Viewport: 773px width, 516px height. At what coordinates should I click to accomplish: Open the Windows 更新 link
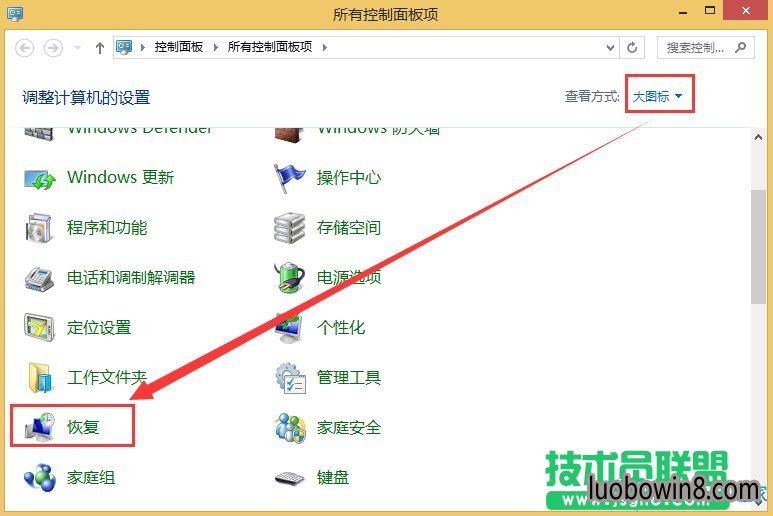[x=121, y=177]
